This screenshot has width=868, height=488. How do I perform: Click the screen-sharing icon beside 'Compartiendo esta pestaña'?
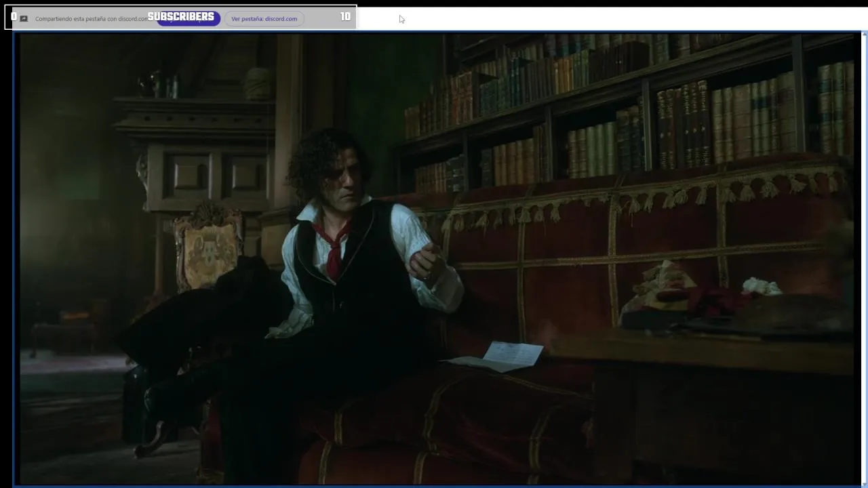pyautogui.click(x=24, y=19)
